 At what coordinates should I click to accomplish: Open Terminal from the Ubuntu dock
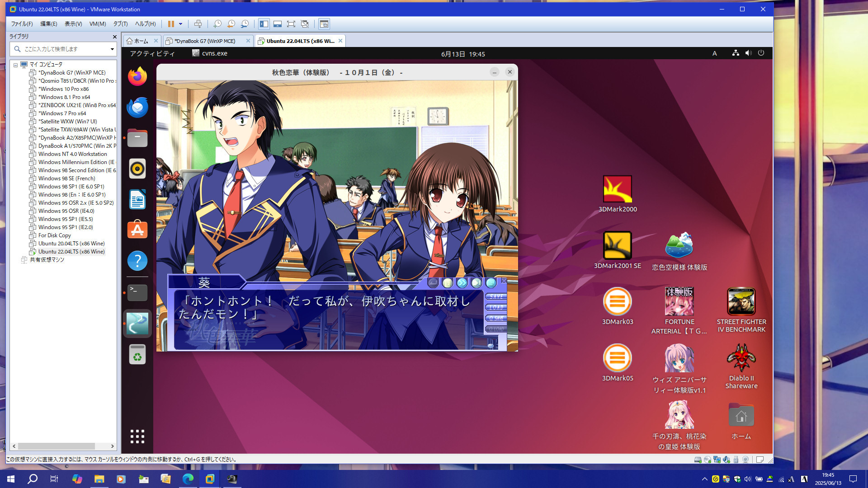pos(137,293)
